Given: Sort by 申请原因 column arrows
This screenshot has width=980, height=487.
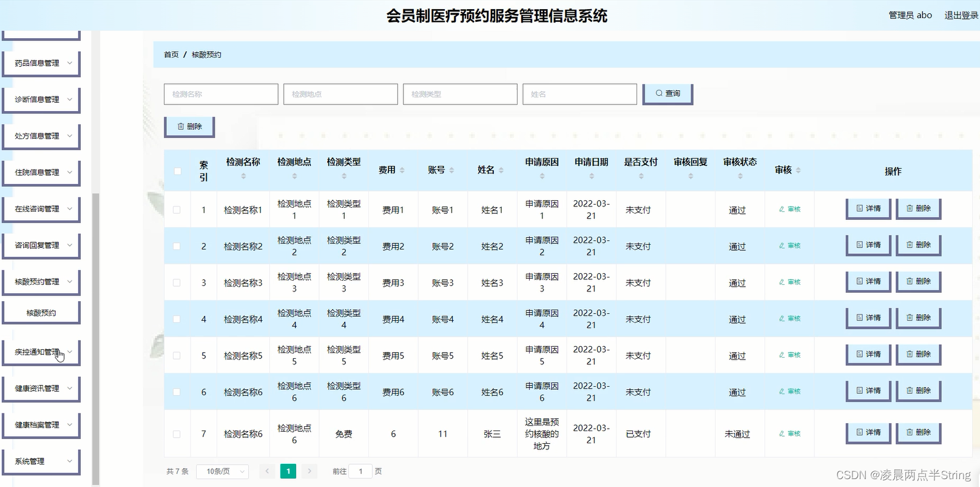Looking at the screenshot, I should click(542, 177).
